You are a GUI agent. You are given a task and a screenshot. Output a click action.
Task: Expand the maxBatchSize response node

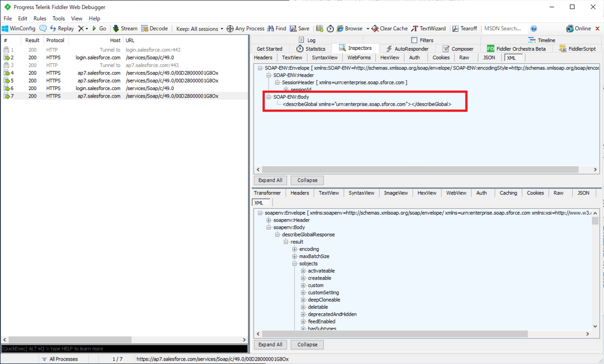coord(294,256)
